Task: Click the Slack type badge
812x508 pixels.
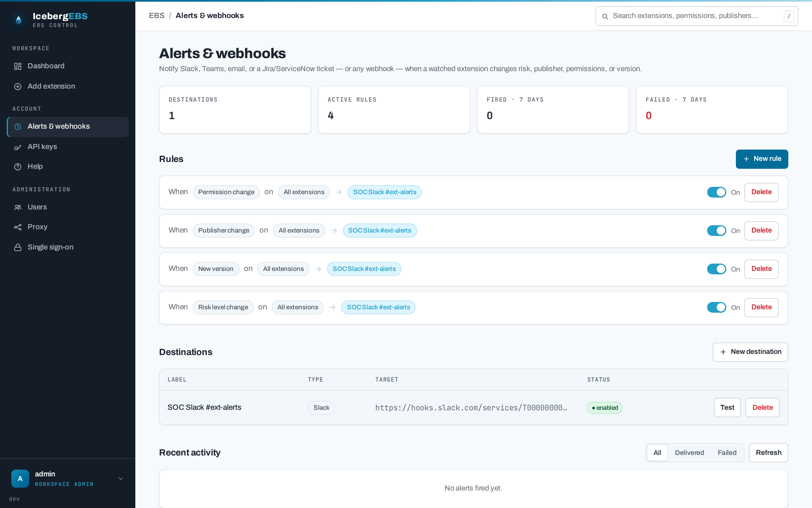Action: point(321,408)
